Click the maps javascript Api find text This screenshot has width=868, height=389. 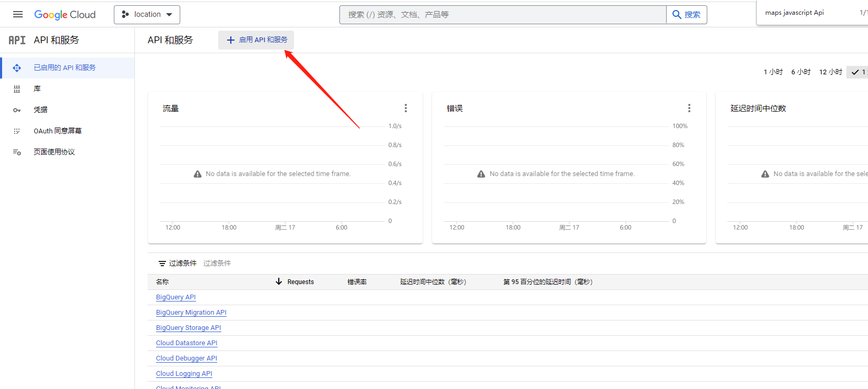(794, 13)
